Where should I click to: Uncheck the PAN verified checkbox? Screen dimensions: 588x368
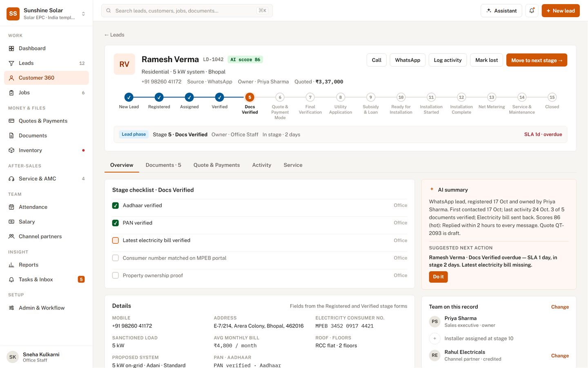click(116, 223)
